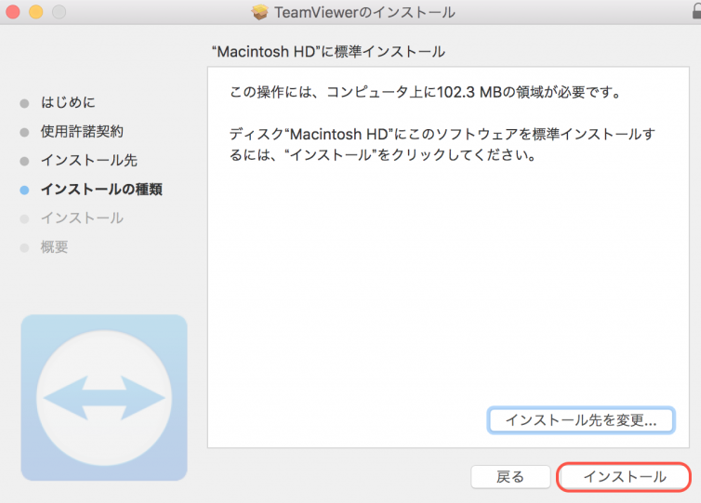Click the "Macintosh HD"に標準インストール heading
Viewport: 701px width, 503px height.
tap(329, 52)
